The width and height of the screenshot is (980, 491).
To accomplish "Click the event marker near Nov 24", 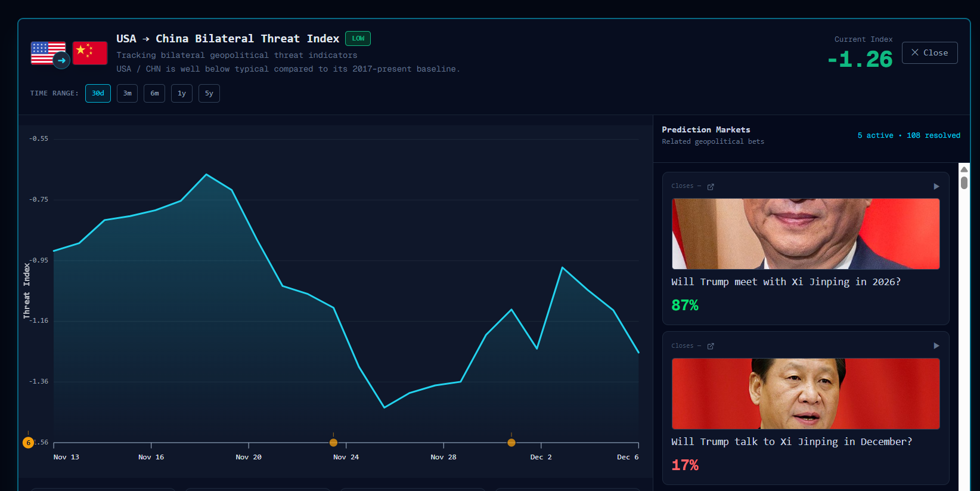I will (x=333, y=443).
